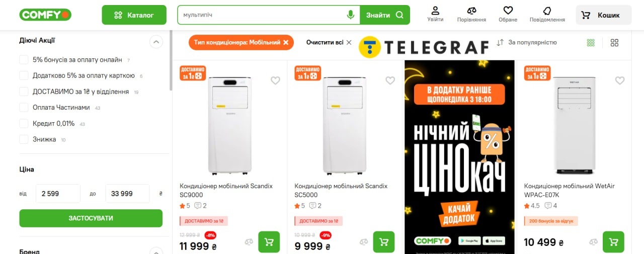This screenshot has height=254, width=644.
Task: Open the Кошик shopping cart
Action: [x=603, y=15]
